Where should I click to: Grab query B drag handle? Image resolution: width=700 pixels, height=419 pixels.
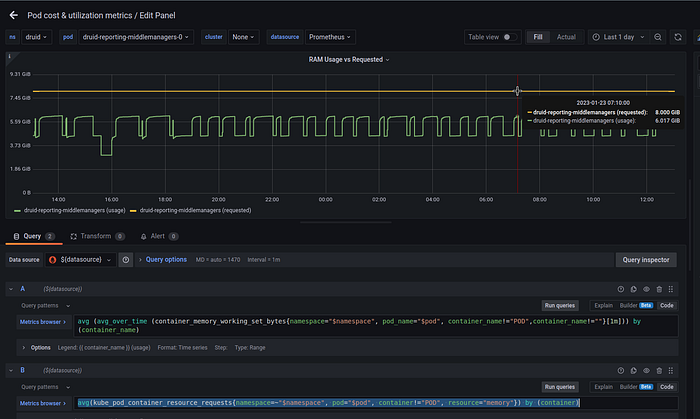pos(671,370)
